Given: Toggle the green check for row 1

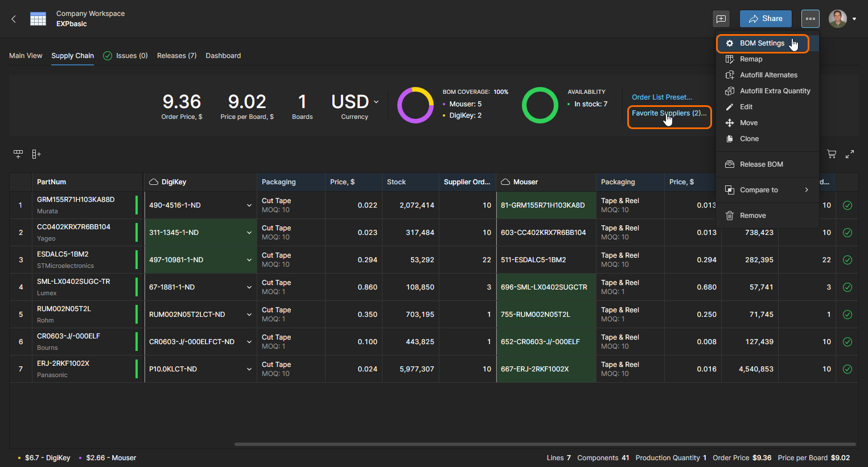Looking at the screenshot, I should [x=847, y=205].
